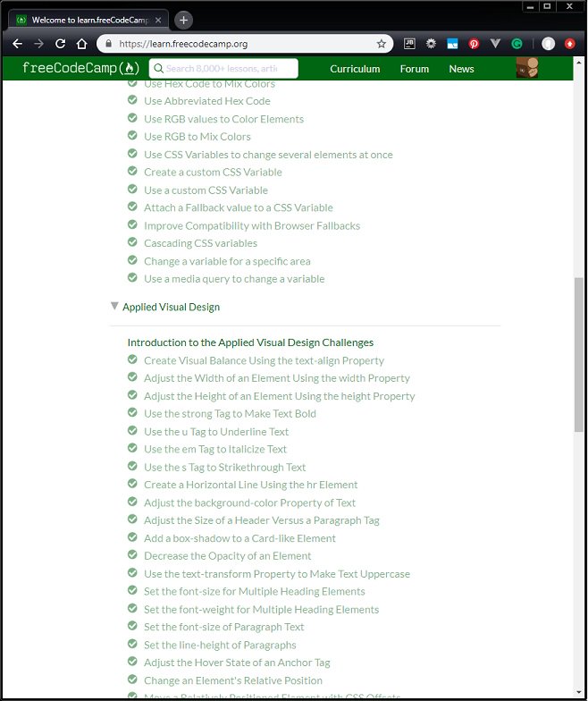This screenshot has height=701, width=588.
Task: Open the blue picture extension icon
Action: [452, 44]
